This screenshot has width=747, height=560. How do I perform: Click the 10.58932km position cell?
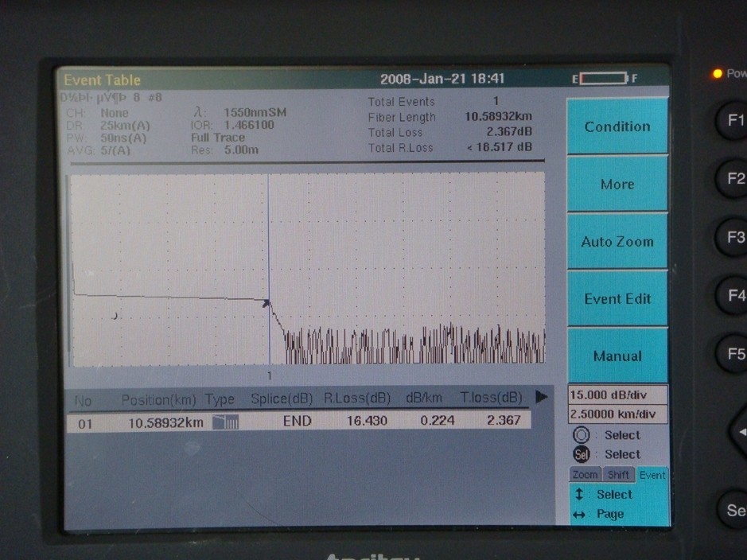click(165, 423)
